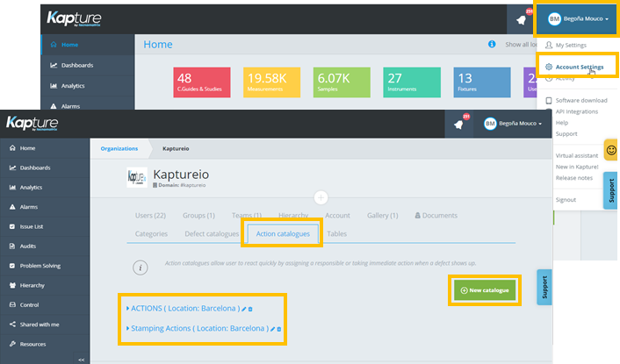Open the 27 Instruments tile

[x=412, y=82]
